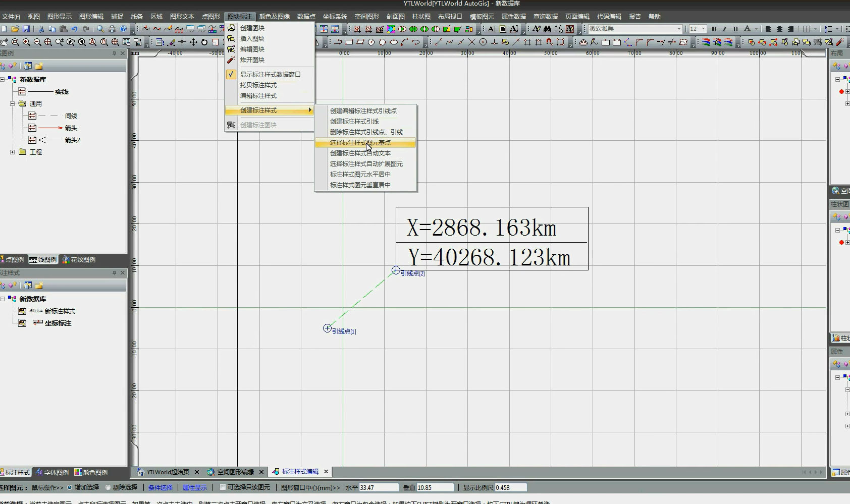Choose 选择标注样式图元基点 submenu item
The height and width of the screenshot is (504, 850).
click(365, 143)
